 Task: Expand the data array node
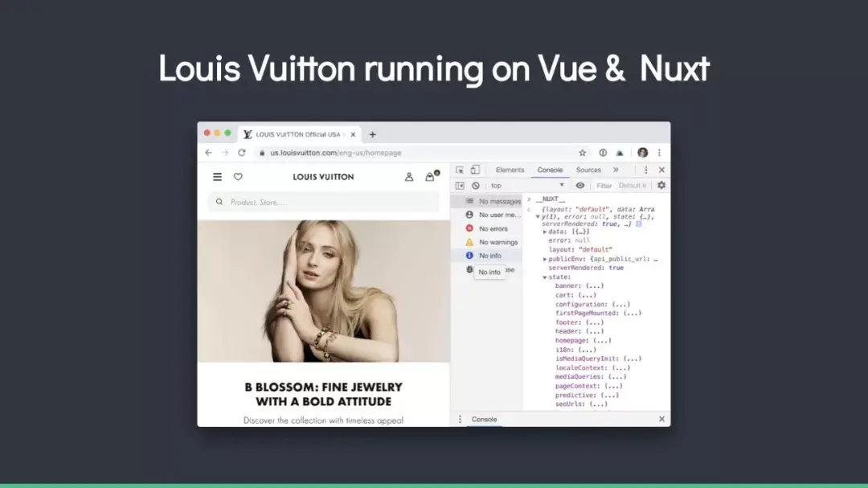point(545,232)
